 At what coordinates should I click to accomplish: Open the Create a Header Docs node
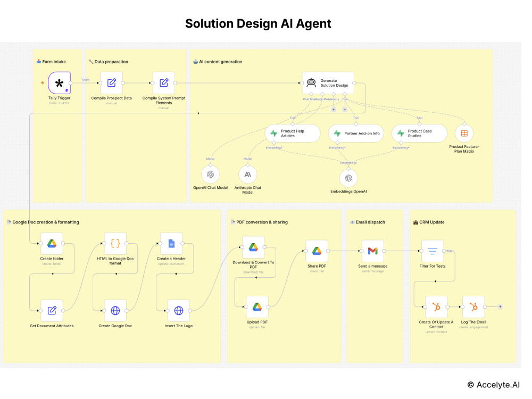point(171,243)
